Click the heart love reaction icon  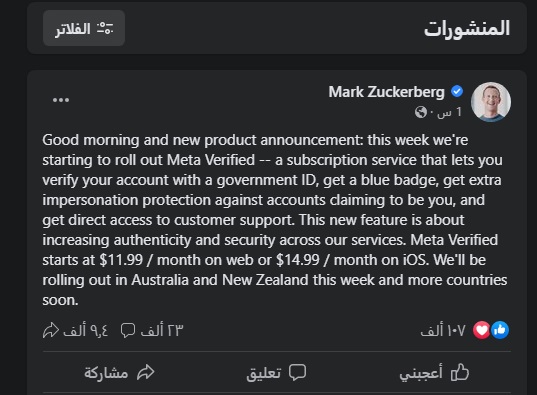(x=482, y=330)
